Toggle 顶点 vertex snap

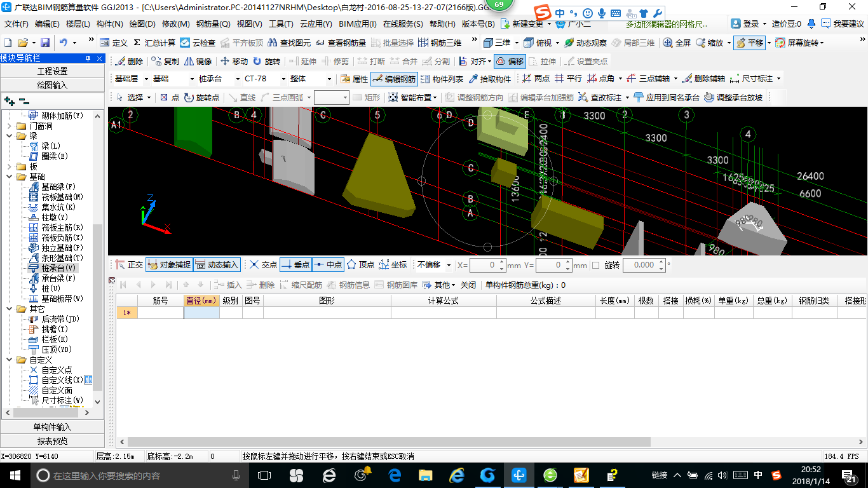coord(361,265)
